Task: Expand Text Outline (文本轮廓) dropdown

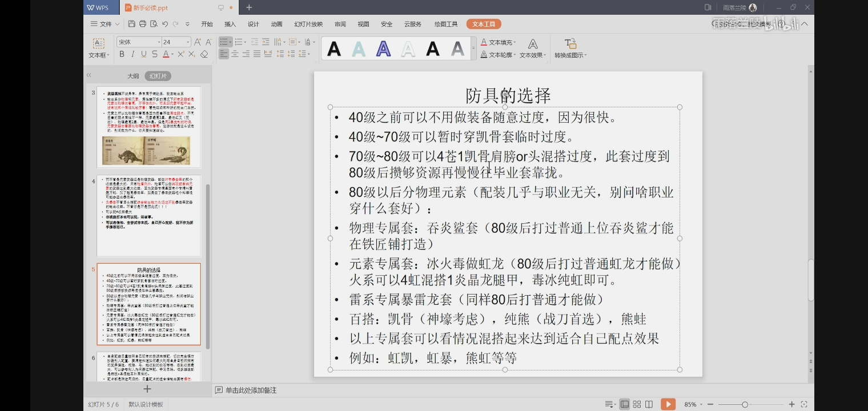Action: point(515,55)
